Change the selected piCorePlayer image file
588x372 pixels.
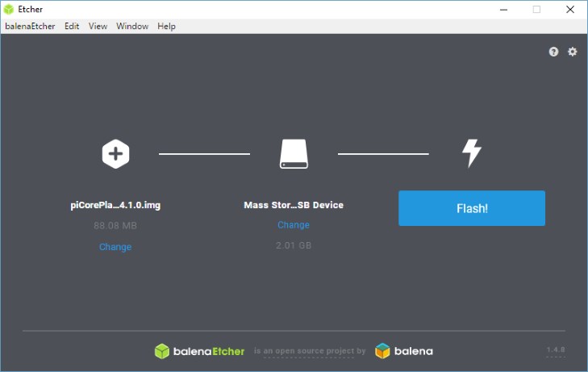(x=115, y=247)
